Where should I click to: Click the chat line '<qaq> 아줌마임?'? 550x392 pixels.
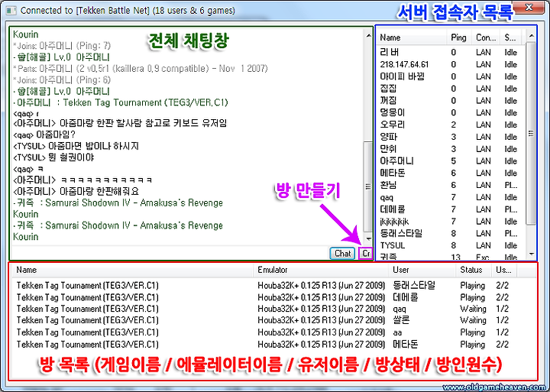pyautogui.click(x=44, y=134)
